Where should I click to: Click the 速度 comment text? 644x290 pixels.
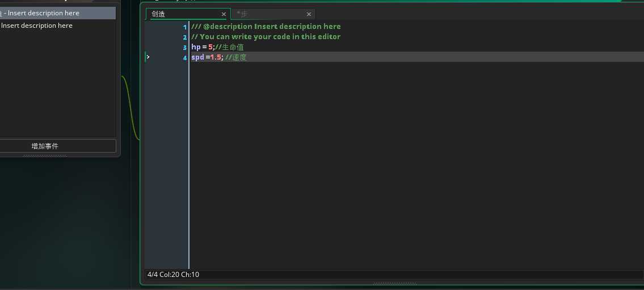pyautogui.click(x=239, y=57)
